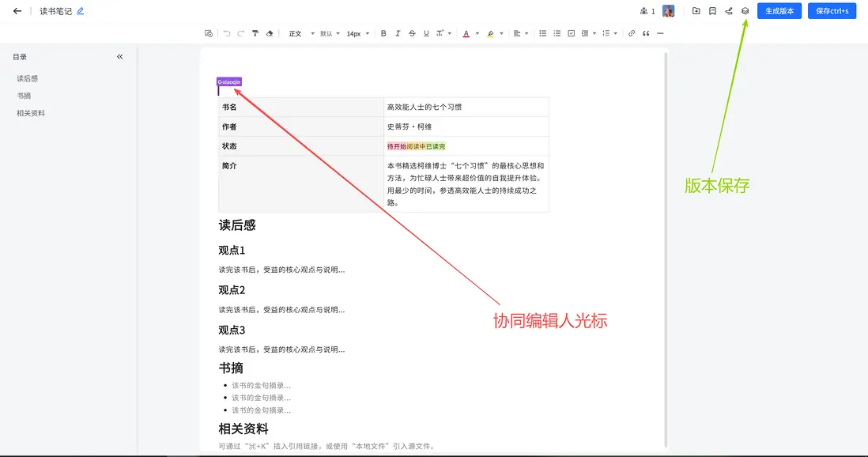
Task: Open the version history cube icon
Action: click(x=745, y=11)
